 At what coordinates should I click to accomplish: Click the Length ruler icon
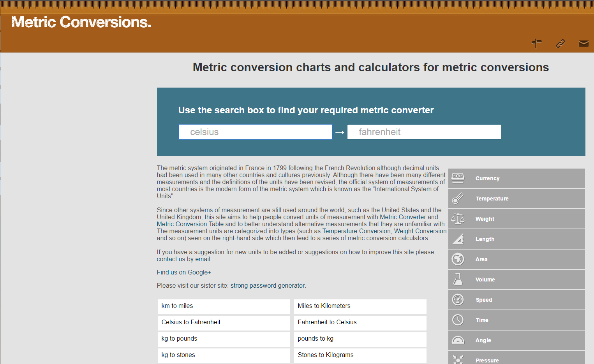coord(458,239)
